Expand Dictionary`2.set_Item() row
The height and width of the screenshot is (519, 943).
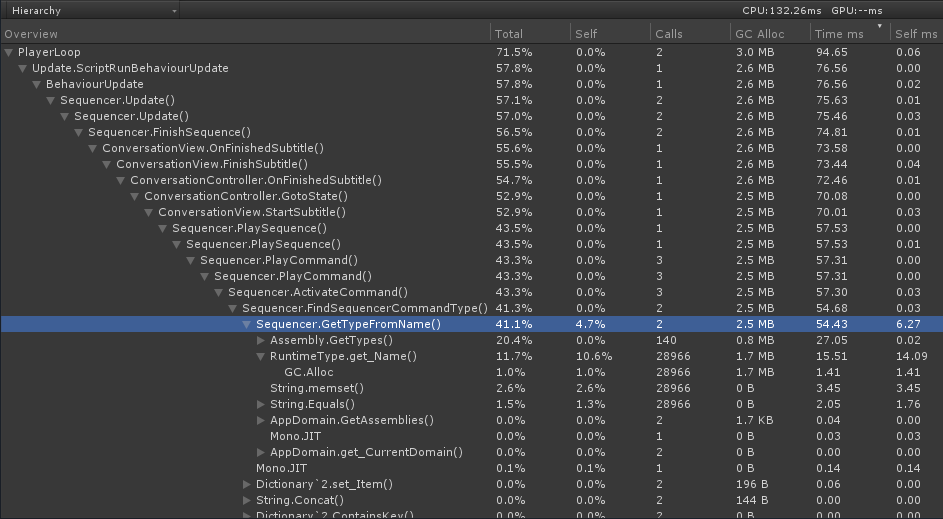click(x=247, y=484)
